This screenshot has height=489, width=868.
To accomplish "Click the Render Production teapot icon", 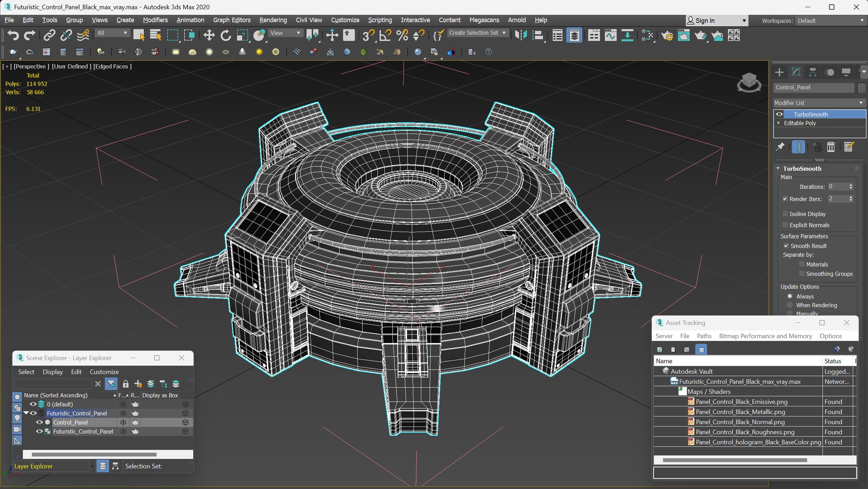I will pos(700,35).
